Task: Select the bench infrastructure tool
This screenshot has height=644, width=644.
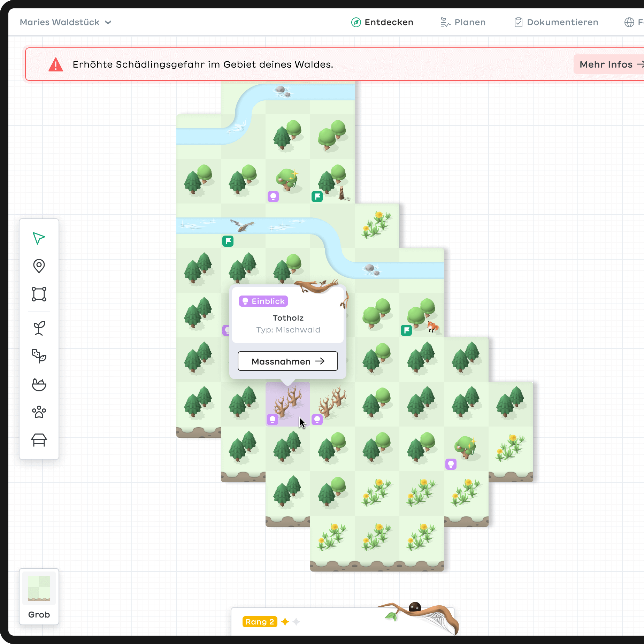Action: click(x=39, y=440)
